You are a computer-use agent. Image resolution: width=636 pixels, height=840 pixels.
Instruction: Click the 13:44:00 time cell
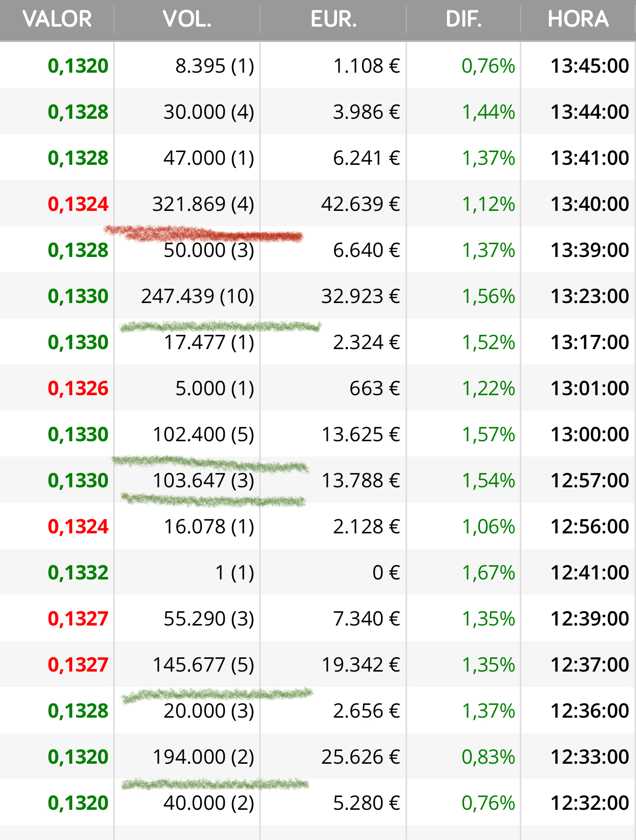(x=589, y=112)
